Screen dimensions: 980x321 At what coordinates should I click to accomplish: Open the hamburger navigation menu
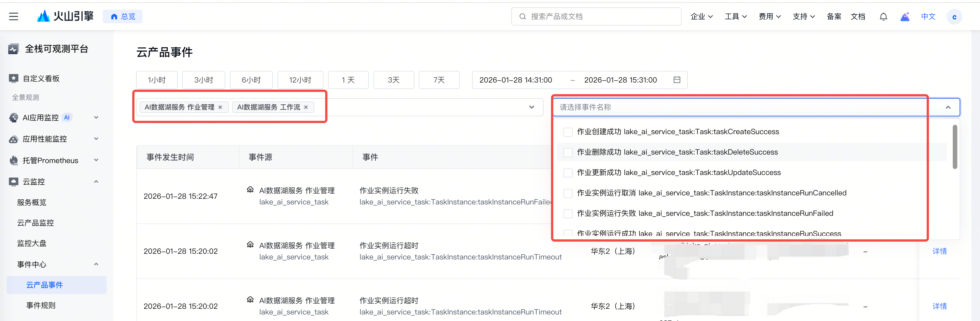tap(14, 16)
